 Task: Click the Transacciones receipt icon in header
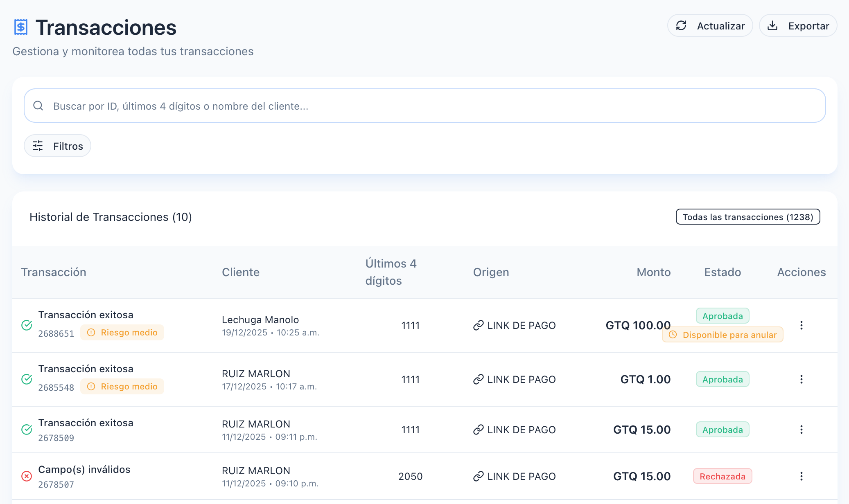[20, 27]
